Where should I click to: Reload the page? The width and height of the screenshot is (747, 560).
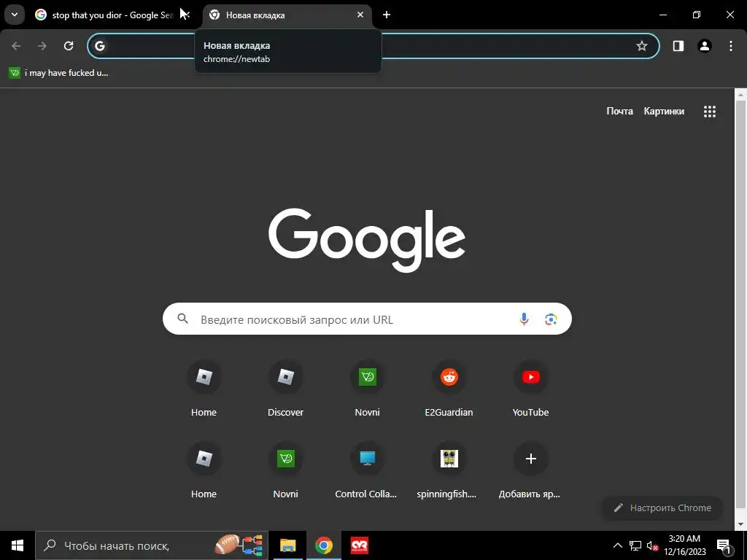(69, 46)
